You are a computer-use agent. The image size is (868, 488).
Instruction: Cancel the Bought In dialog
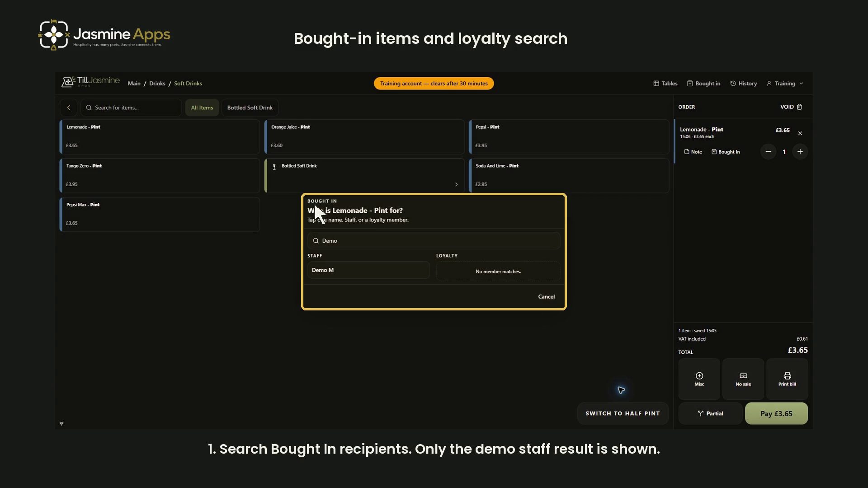click(x=546, y=297)
